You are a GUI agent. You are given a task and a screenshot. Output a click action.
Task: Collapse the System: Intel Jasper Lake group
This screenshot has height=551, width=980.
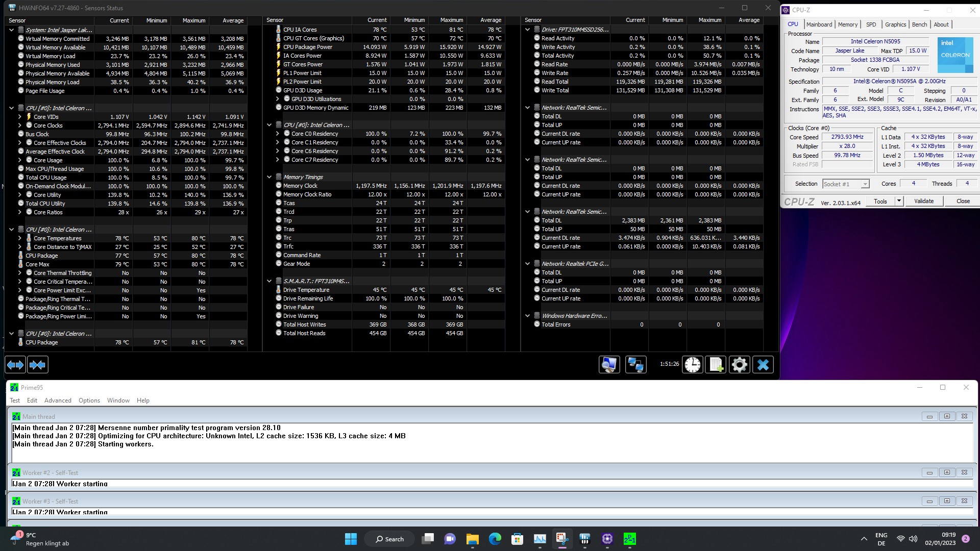[11, 30]
